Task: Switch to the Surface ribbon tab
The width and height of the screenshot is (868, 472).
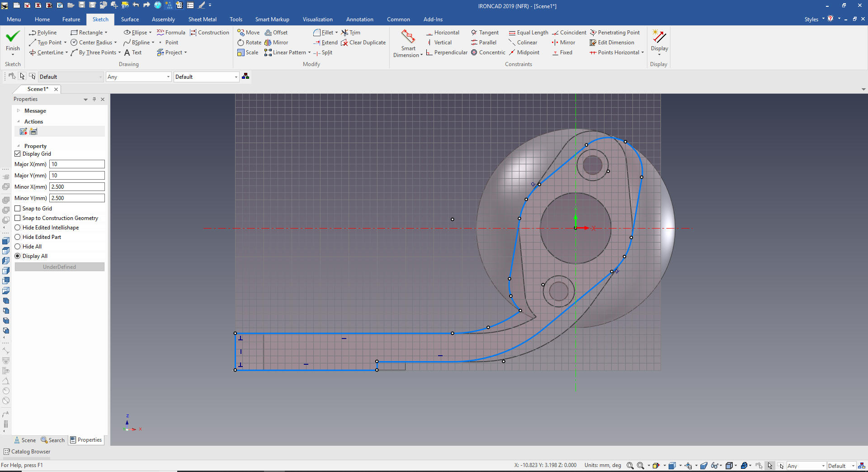Action: pos(130,19)
